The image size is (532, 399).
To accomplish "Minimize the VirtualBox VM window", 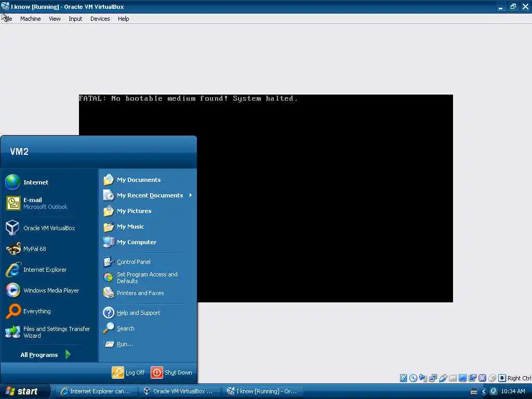I will click(x=501, y=7).
